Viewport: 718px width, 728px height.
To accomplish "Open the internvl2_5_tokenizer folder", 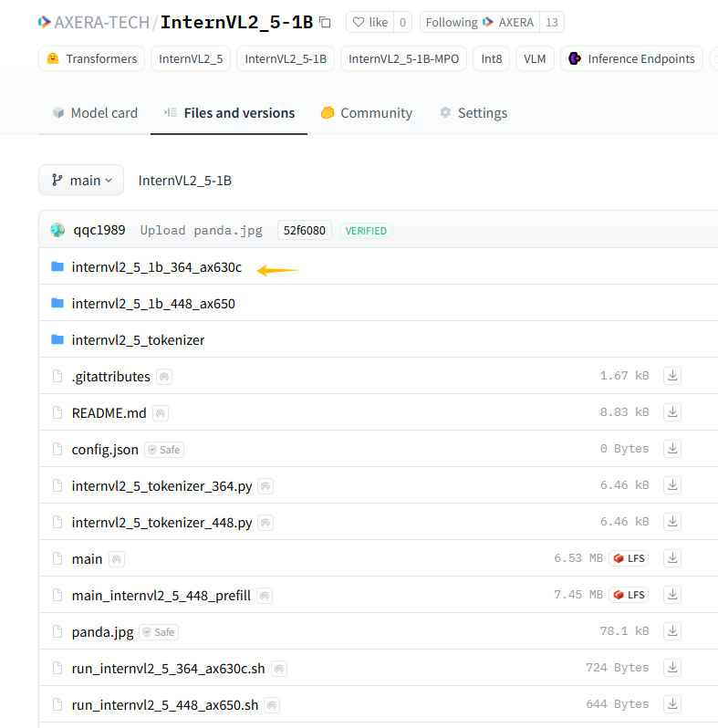I will (138, 340).
